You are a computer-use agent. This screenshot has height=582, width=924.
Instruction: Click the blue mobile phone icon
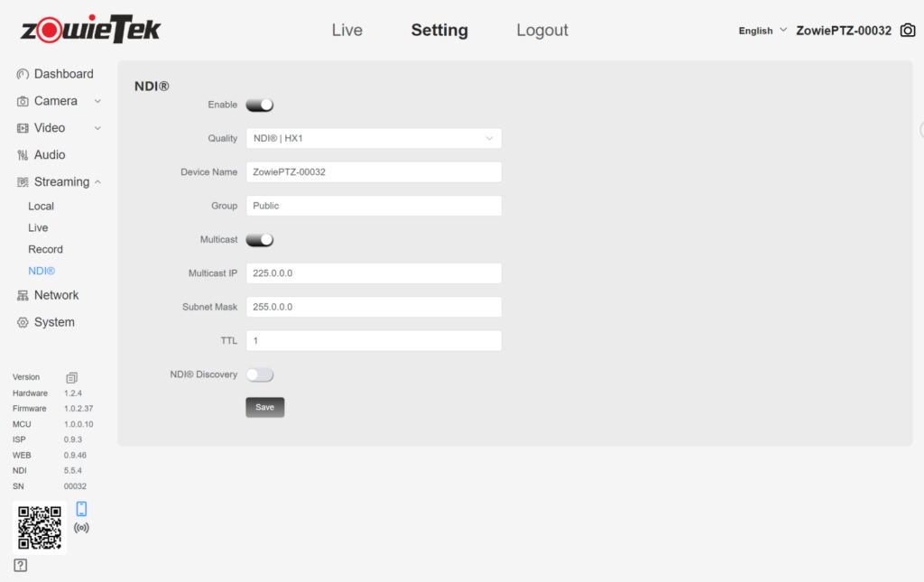[x=81, y=509]
